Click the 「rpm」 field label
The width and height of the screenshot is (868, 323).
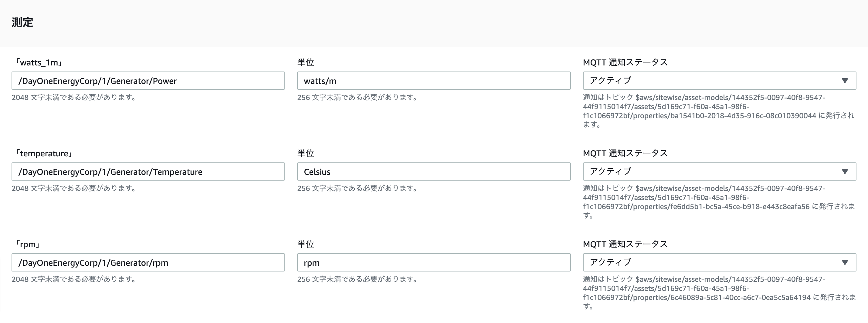point(27,244)
